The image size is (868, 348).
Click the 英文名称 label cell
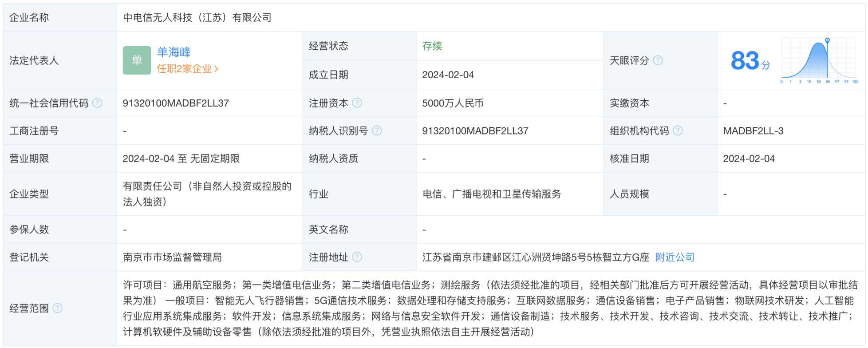click(x=359, y=229)
